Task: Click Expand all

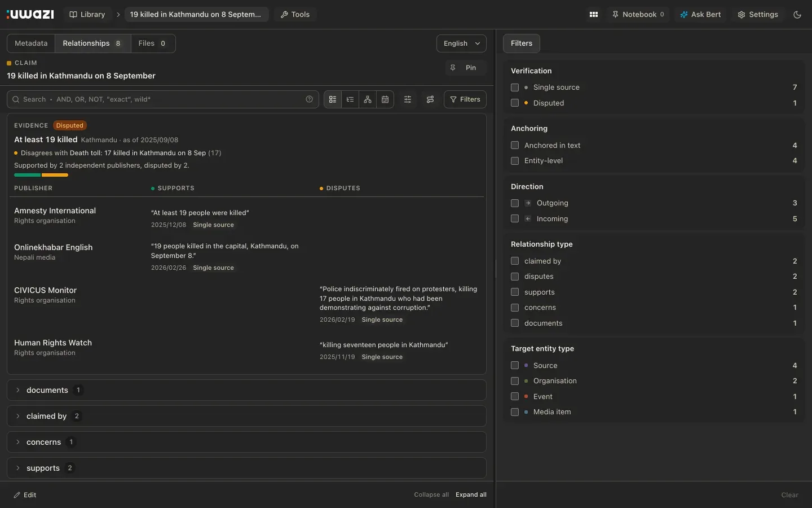Action: 471,494
